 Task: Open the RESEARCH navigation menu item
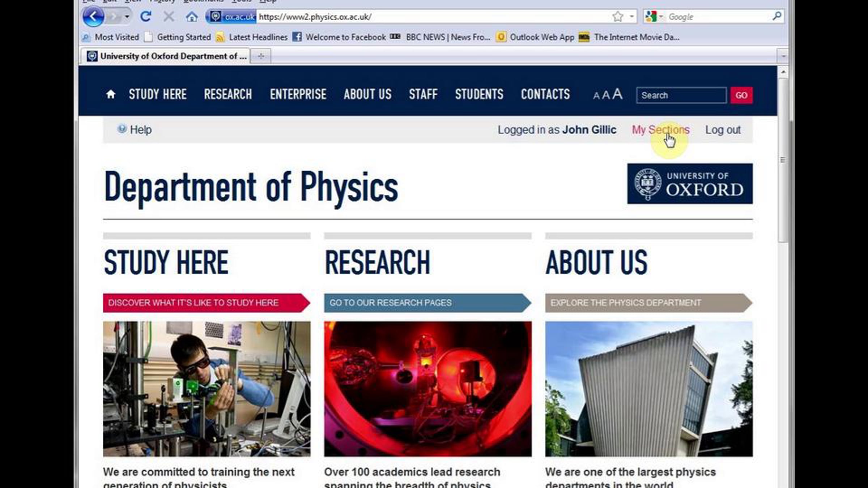228,94
